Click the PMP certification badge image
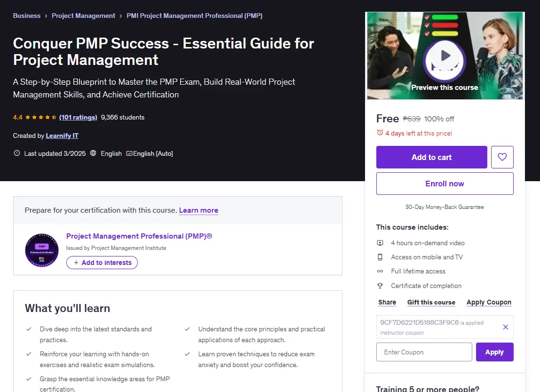 coord(42,250)
